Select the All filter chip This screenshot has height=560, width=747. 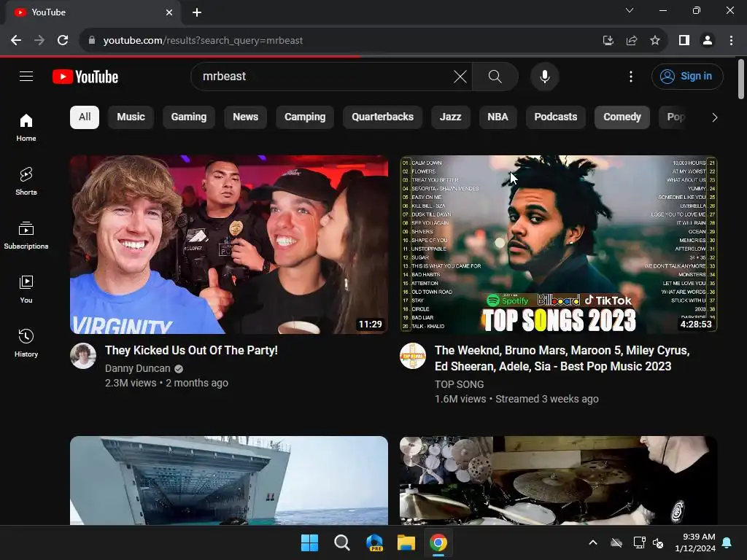[85, 117]
